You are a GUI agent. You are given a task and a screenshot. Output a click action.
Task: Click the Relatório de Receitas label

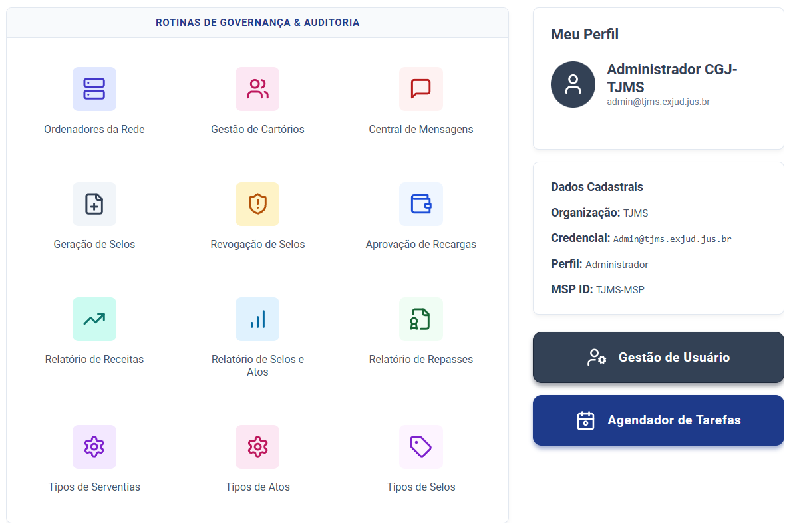click(x=94, y=360)
